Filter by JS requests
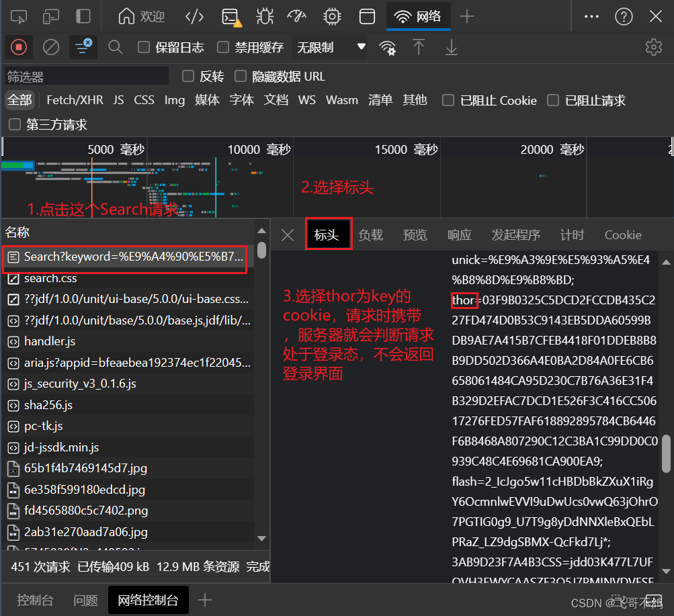This screenshot has height=616, width=674. point(119,100)
